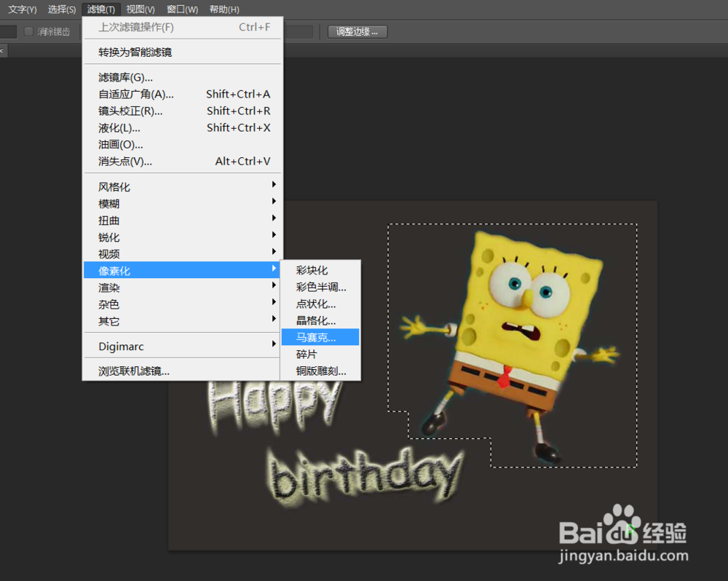Image resolution: width=728 pixels, height=581 pixels.
Task: Expand the 杂色 submenu
Action: [x=183, y=304]
